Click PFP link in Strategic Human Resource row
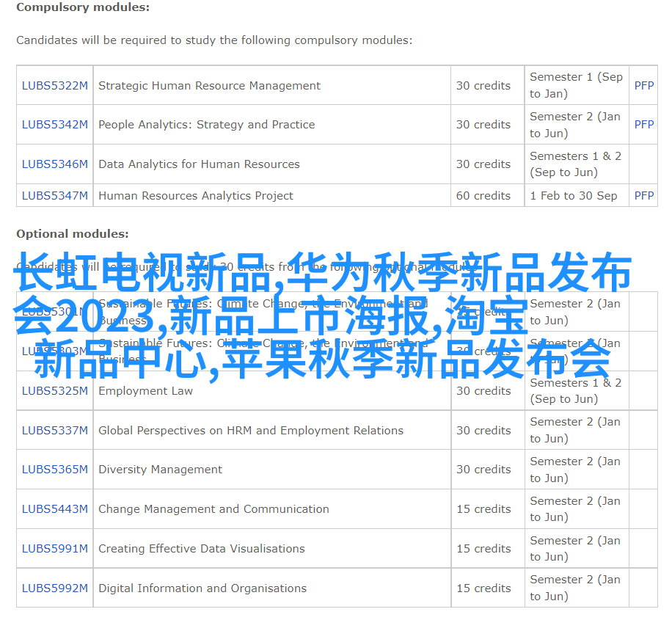 click(644, 85)
